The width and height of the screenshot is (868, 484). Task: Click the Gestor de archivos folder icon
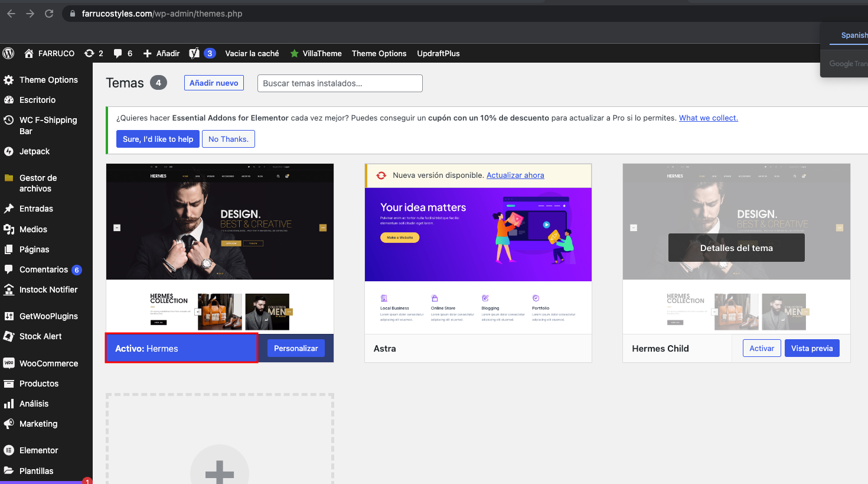click(9, 178)
